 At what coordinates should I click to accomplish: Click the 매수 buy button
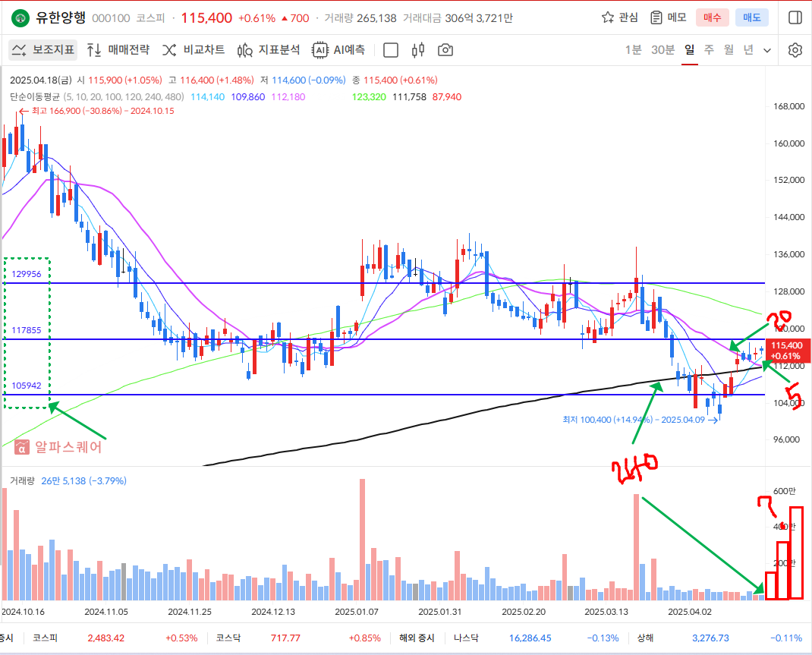pos(712,17)
